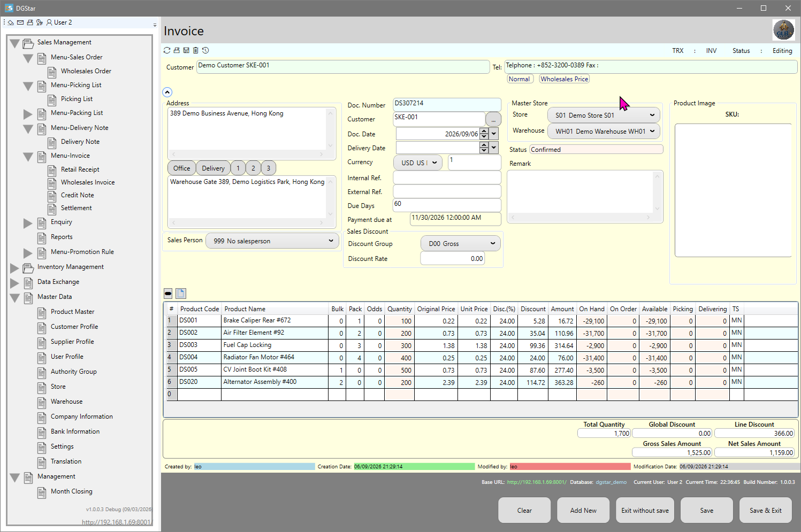Click the refresh icon under Invoice title

coord(167,50)
